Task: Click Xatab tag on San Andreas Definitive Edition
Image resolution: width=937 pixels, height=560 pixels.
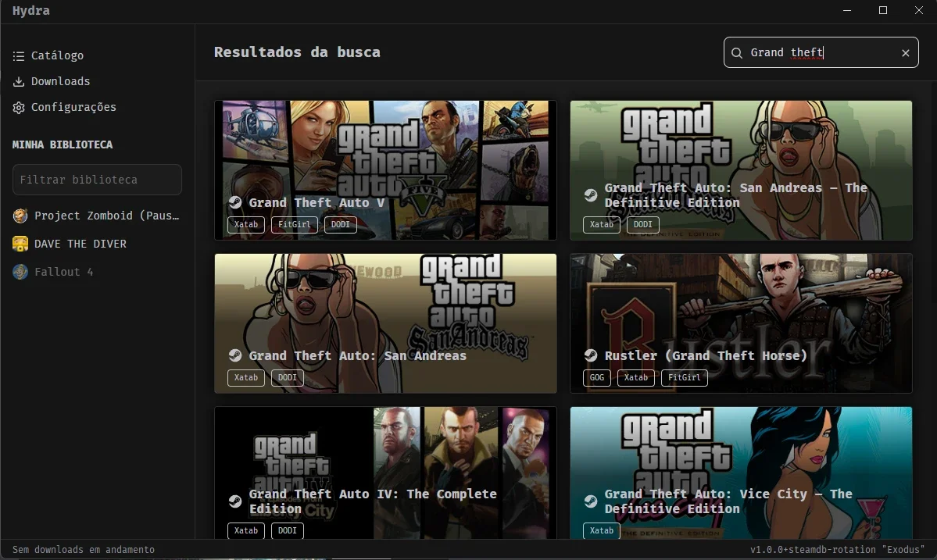Action: click(601, 224)
